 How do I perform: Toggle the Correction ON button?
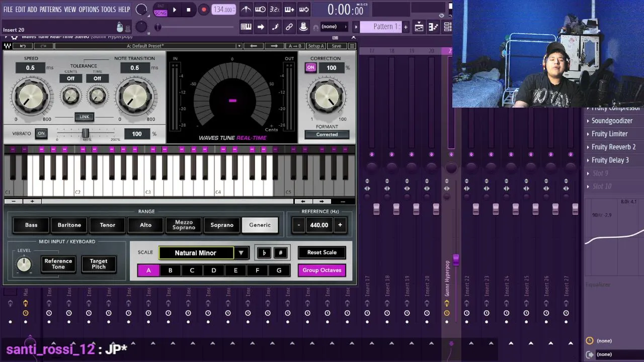coord(310,67)
